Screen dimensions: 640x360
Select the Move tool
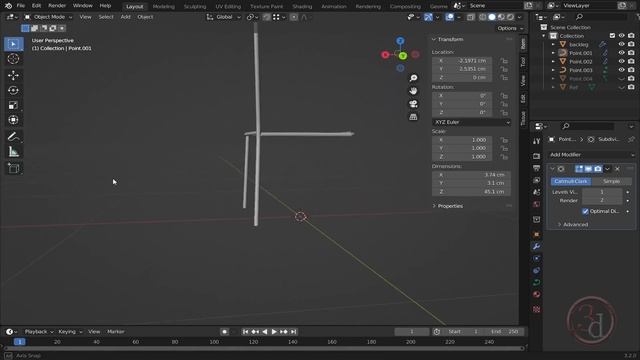click(x=13, y=76)
